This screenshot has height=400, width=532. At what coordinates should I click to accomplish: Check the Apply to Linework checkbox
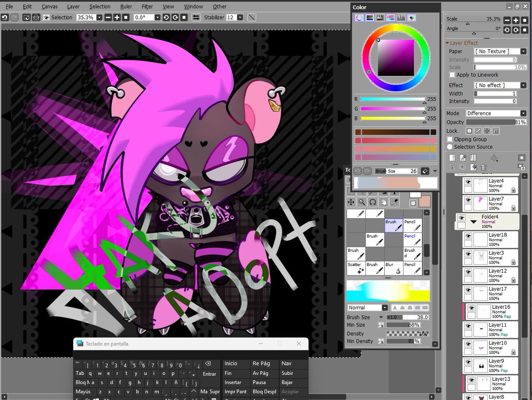pos(452,75)
